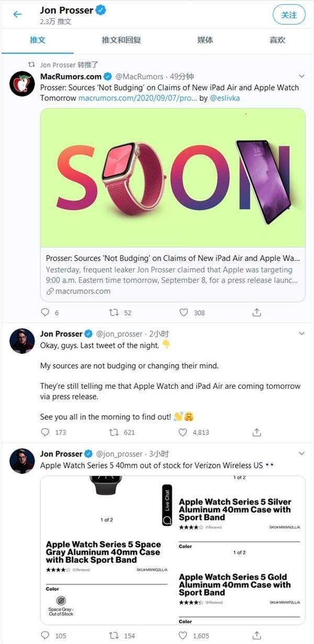Open the SOON article preview image
This screenshot has height=644, width=314.
coord(173,178)
